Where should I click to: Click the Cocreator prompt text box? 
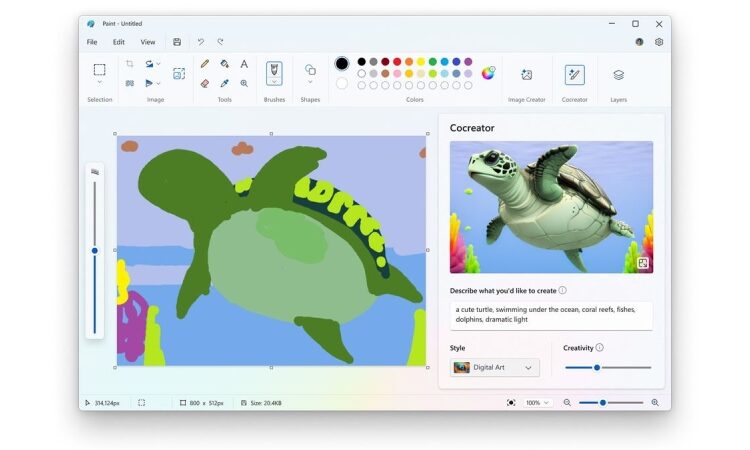click(551, 315)
